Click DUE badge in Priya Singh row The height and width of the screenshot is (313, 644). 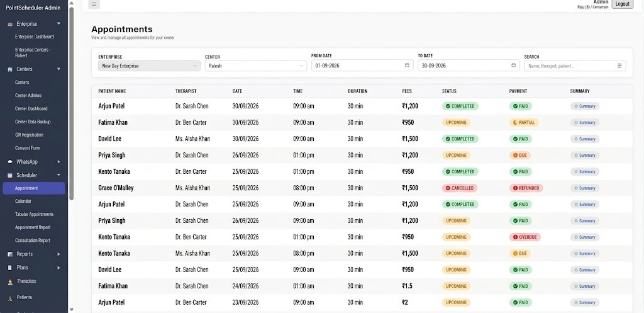[520, 156]
